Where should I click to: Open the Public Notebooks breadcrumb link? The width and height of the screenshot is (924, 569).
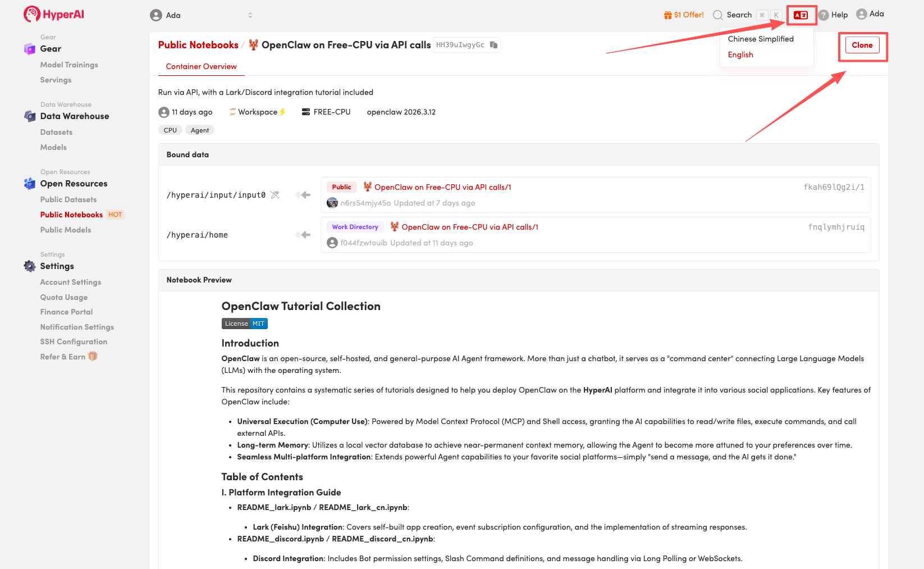(x=198, y=45)
